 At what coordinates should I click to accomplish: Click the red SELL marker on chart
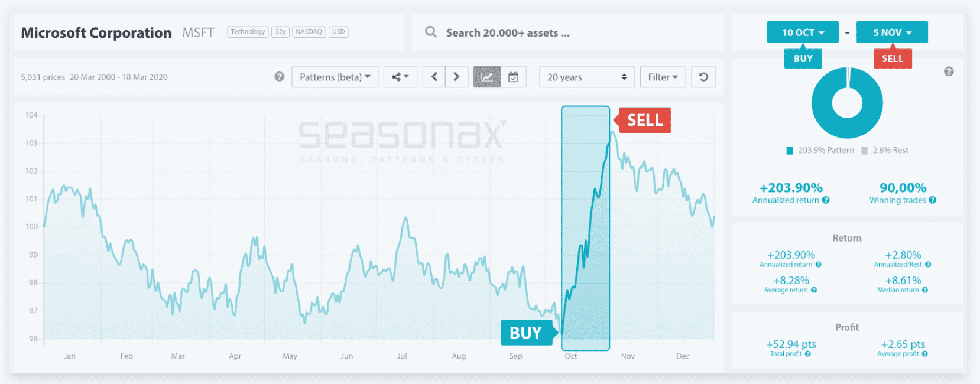click(644, 120)
